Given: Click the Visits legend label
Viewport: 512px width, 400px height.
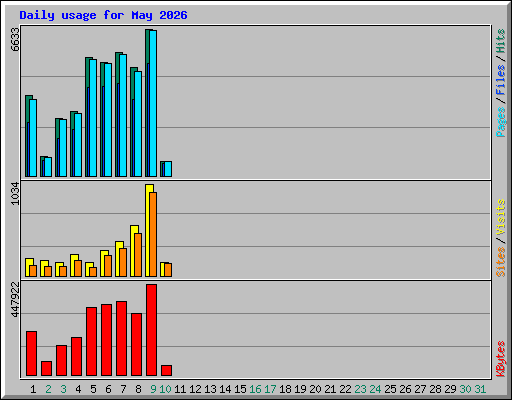Looking at the screenshot, I should 500,217.
